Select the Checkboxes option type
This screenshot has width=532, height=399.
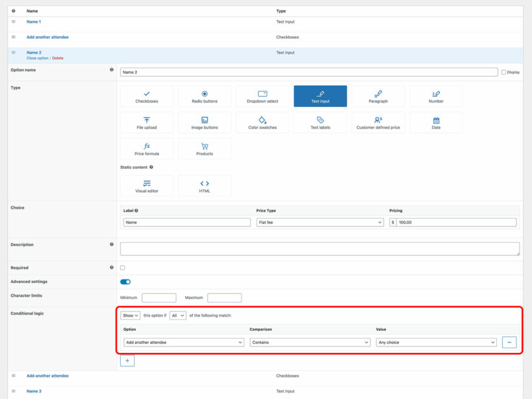[x=147, y=95]
